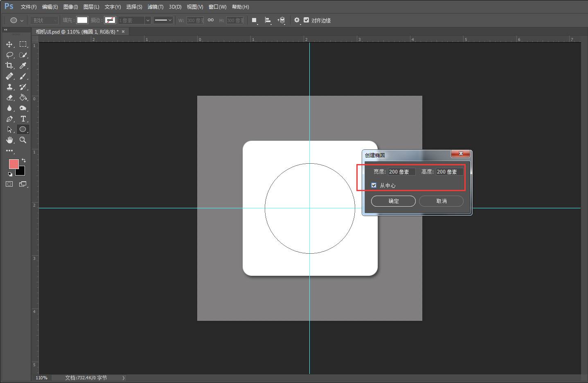Image resolution: width=588 pixels, height=383 pixels.
Task: Select the Zoom magnifier tool
Action: tap(23, 140)
